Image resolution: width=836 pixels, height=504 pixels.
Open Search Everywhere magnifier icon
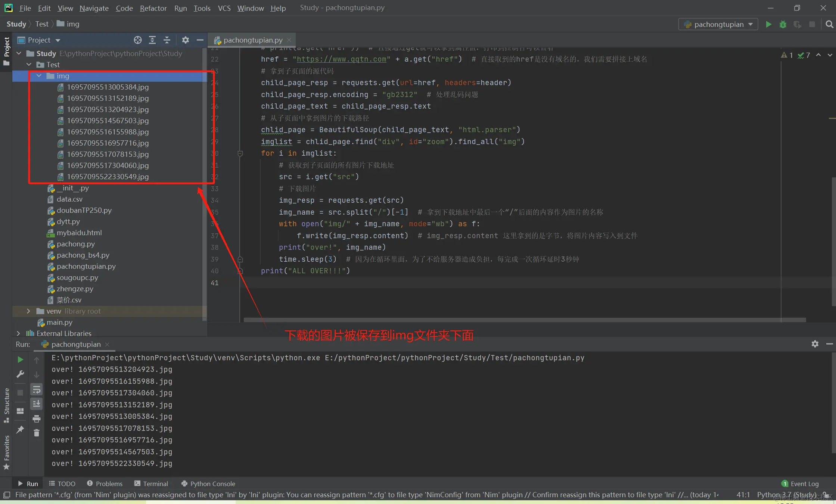pyautogui.click(x=829, y=24)
